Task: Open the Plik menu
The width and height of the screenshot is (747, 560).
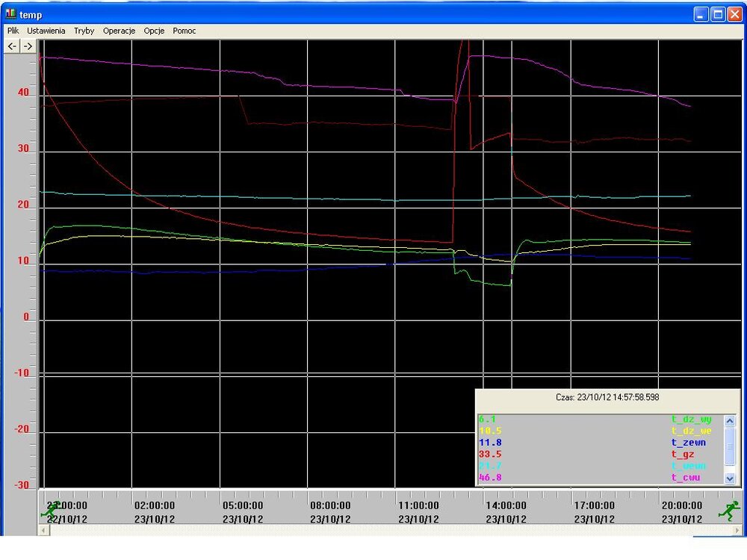Action: click(x=13, y=31)
